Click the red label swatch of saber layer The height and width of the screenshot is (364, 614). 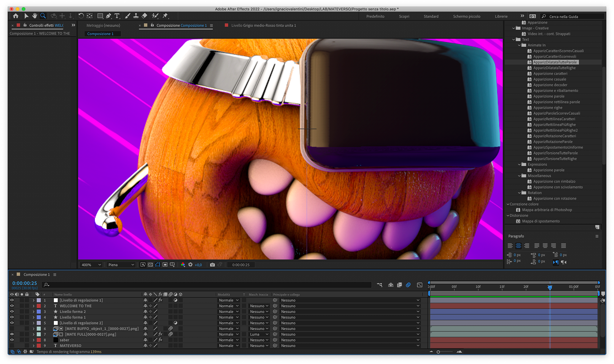[x=39, y=340]
